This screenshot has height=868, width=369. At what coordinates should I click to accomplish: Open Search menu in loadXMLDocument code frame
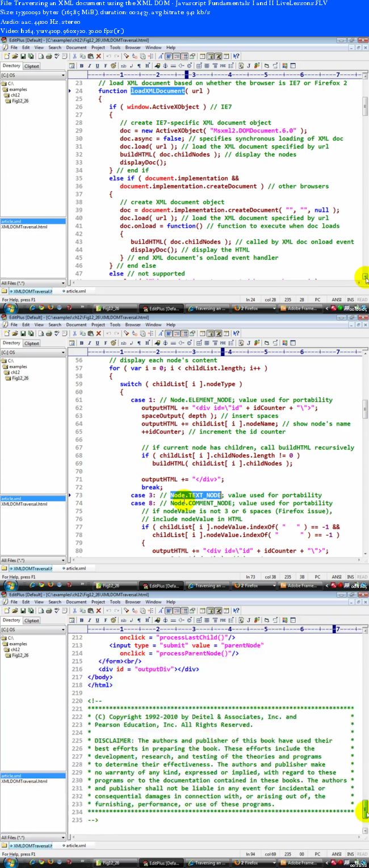tap(54, 48)
